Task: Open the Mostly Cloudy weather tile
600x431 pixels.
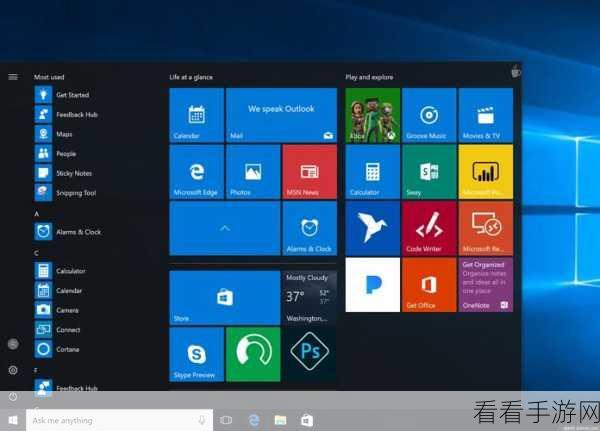Action: point(310,298)
